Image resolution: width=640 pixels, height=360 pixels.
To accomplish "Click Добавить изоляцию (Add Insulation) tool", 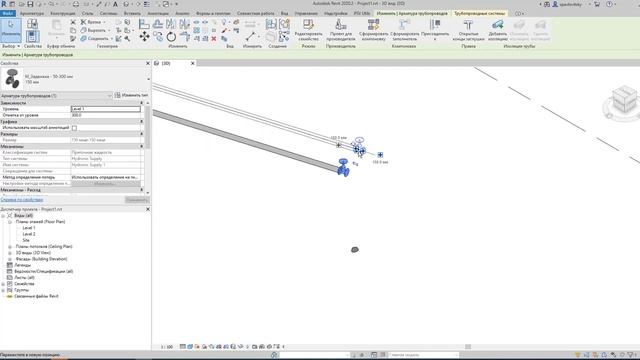I will coord(498,30).
